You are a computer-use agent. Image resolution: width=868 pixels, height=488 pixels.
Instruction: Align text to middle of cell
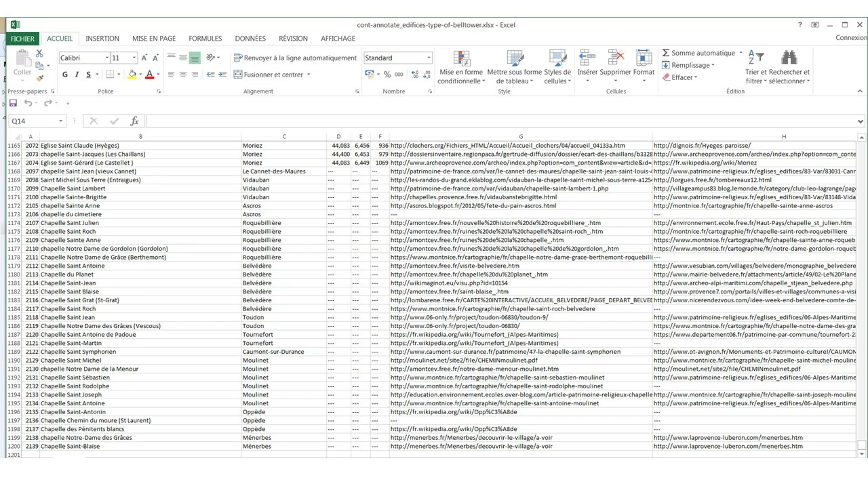[182, 58]
